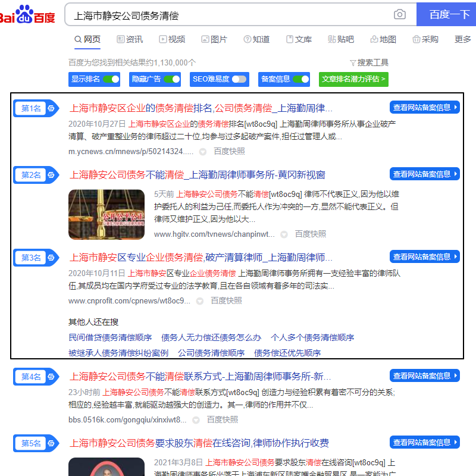476x476 pixels.
Task: Switch to the 图片 tab
Action: click(x=214, y=39)
